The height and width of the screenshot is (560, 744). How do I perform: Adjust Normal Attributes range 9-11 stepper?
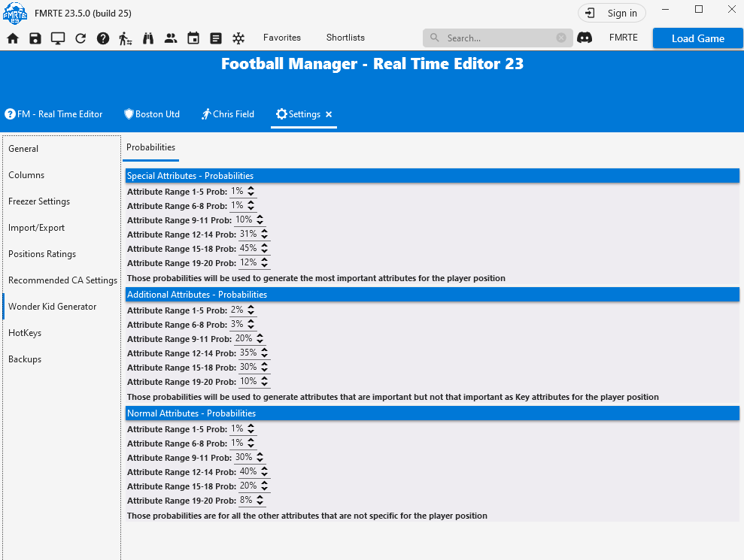(x=260, y=457)
